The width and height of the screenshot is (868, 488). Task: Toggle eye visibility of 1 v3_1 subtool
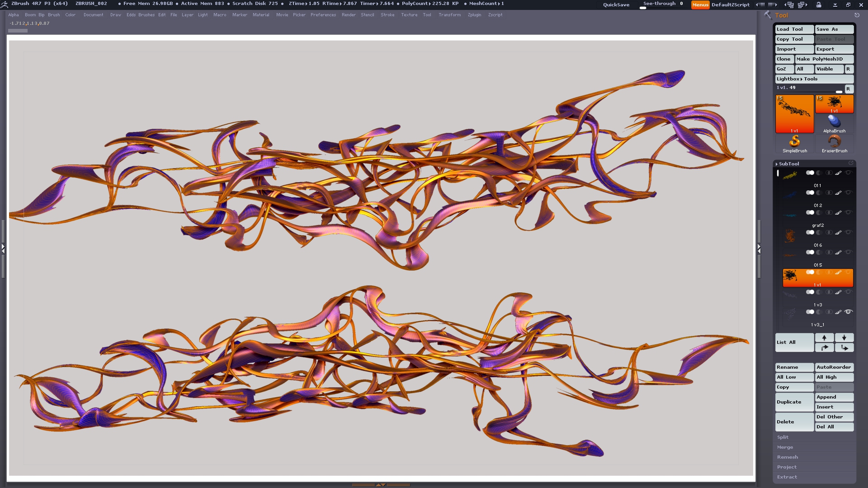point(849,312)
